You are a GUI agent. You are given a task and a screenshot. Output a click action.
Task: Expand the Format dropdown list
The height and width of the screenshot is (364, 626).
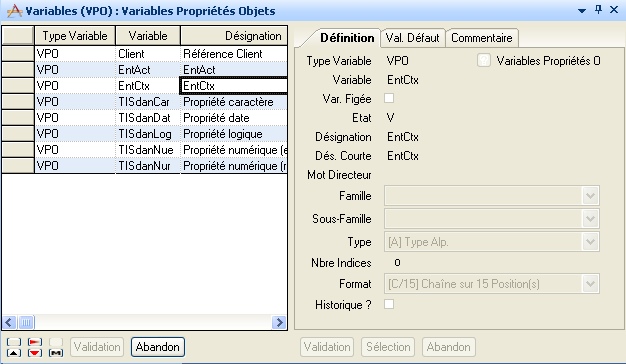(x=590, y=284)
